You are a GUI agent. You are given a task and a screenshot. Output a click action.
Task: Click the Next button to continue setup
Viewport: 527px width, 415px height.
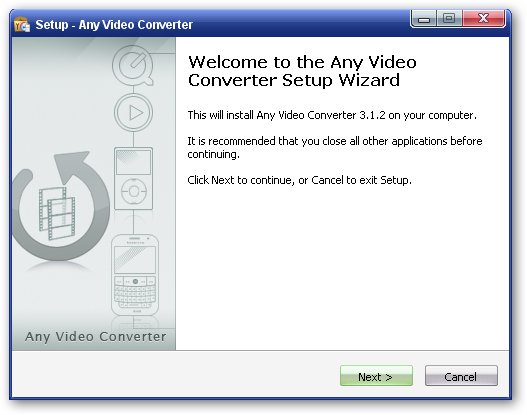point(376,376)
